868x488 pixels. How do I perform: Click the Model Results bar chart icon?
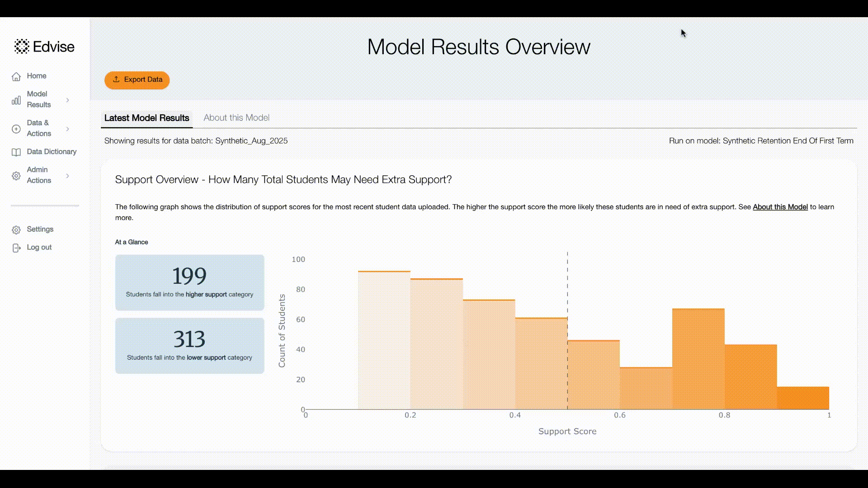[x=16, y=100]
